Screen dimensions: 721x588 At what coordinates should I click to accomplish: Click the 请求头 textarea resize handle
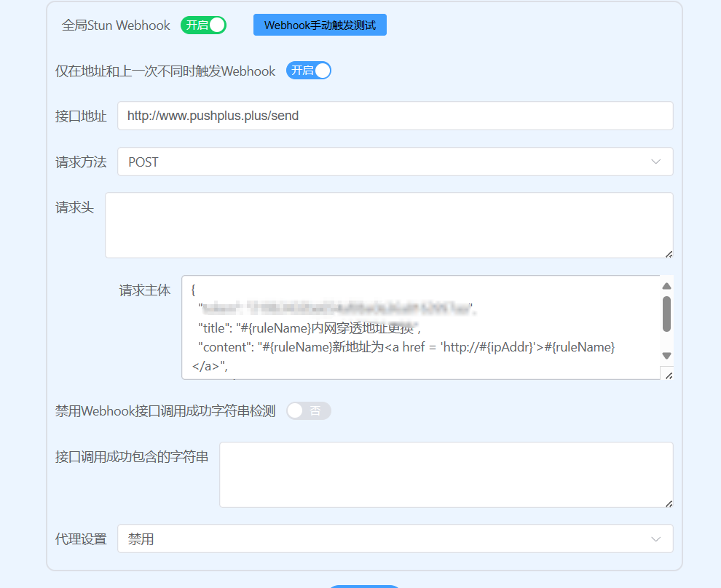point(669,254)
